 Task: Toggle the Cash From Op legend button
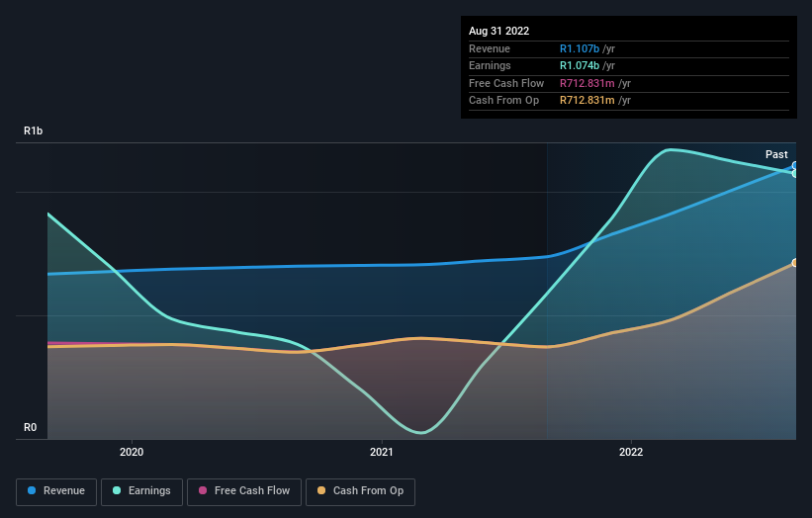(x=360, y=491)
